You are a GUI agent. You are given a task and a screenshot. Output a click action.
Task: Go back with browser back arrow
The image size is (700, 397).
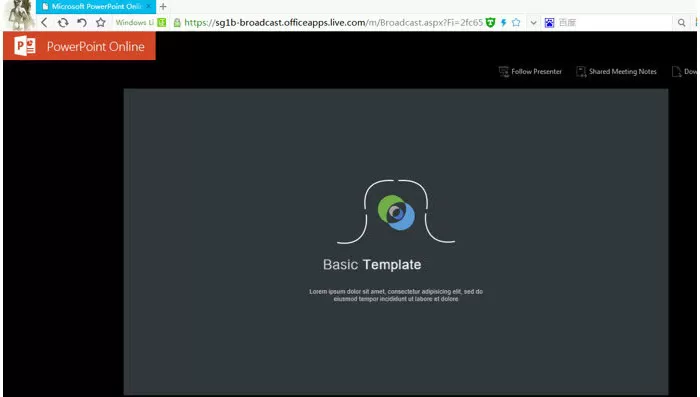tap(44, 22)
